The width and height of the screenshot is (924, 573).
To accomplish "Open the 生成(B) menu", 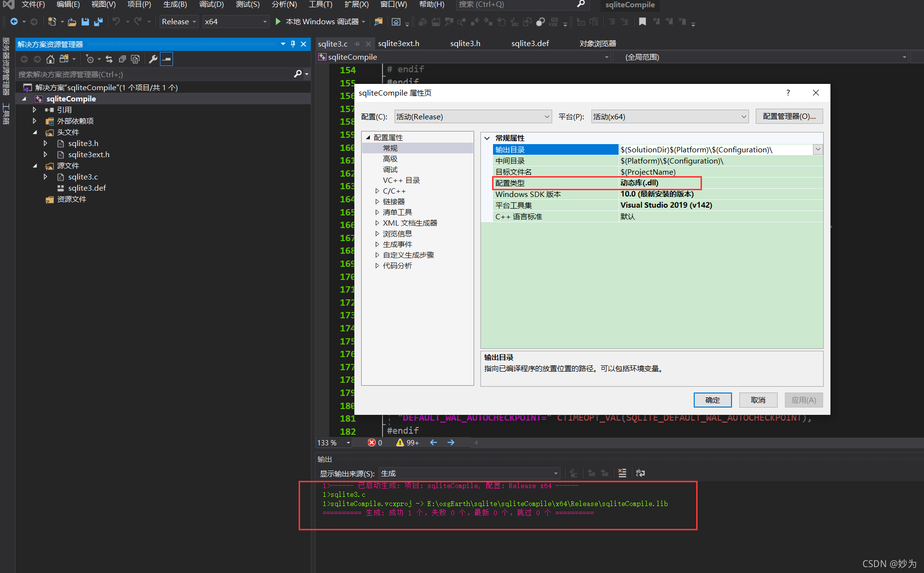I will click(x=175, y=4).
